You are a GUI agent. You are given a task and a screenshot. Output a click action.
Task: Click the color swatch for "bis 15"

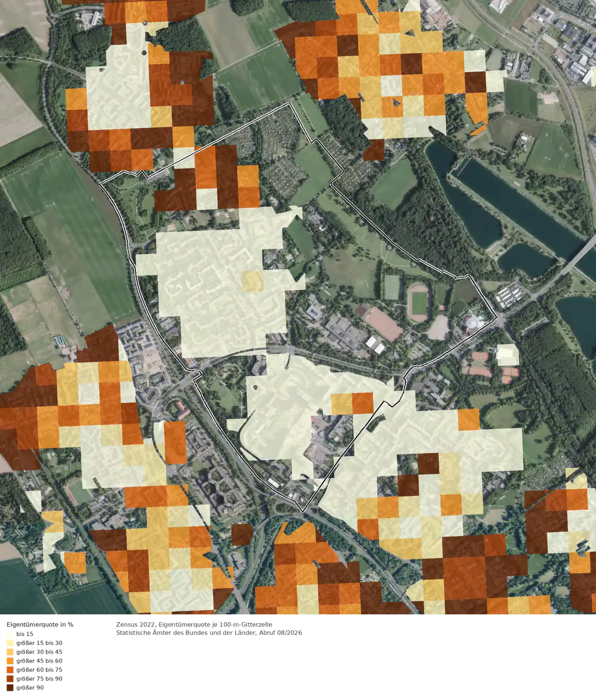pos(10,634)
